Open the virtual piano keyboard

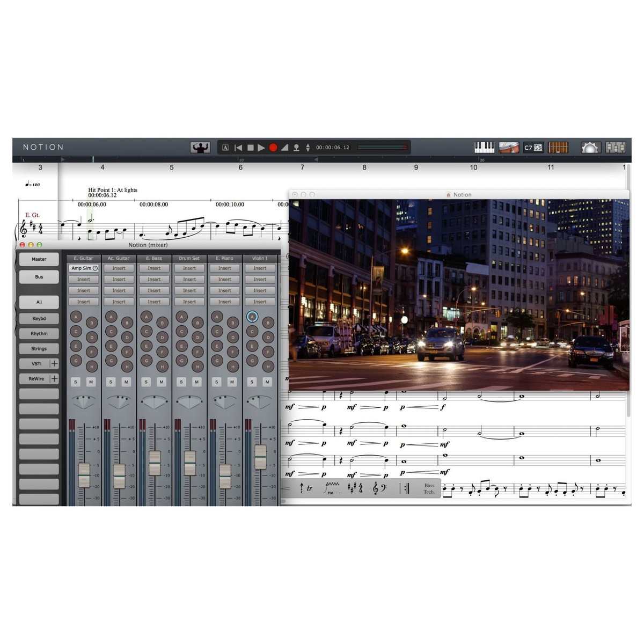point(485,147)
